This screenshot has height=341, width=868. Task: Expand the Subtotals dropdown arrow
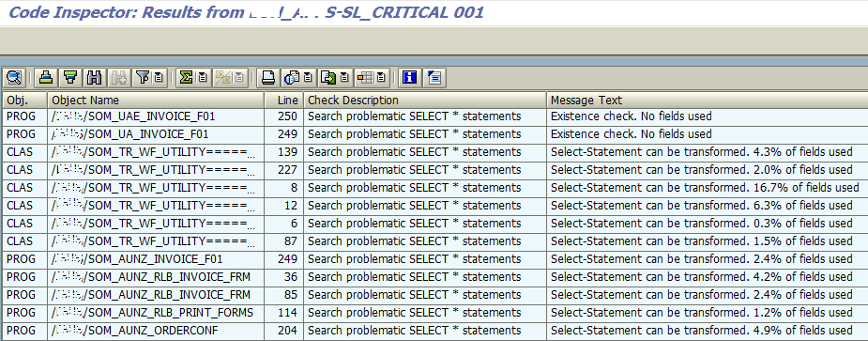click(x=238, y=78)
